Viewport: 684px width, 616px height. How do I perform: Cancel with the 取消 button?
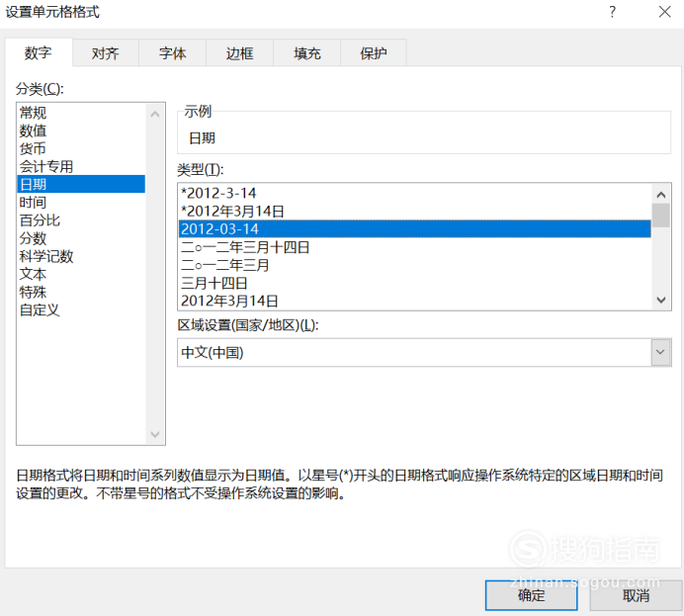pos(636,595)
